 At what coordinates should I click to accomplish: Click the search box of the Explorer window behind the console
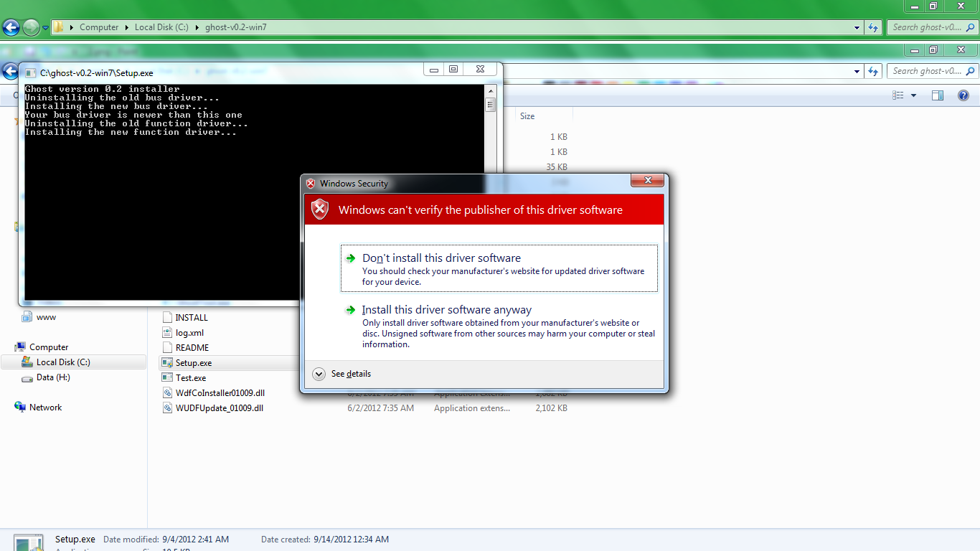[932, 71]
